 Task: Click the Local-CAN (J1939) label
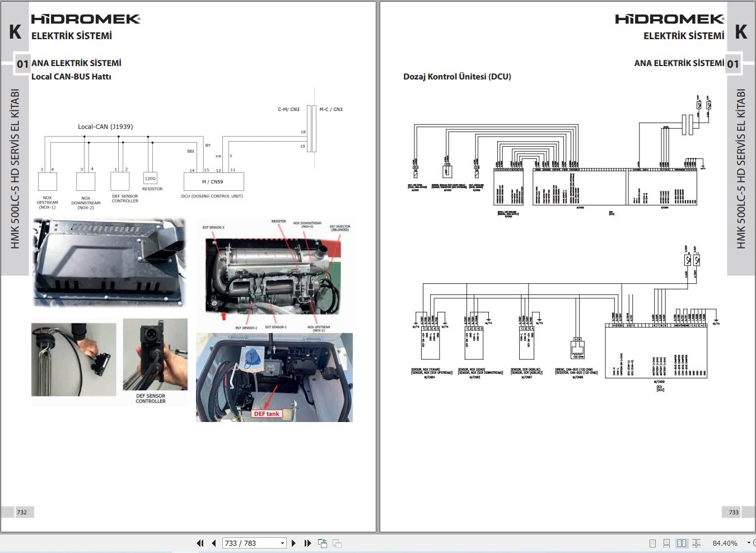105,126
